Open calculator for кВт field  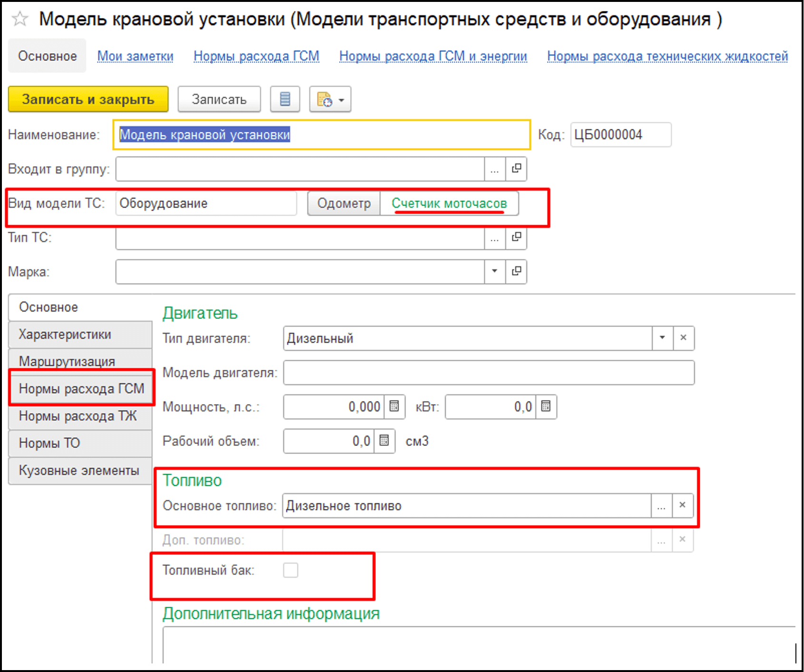pyautogui.click(x=546, y=407)
